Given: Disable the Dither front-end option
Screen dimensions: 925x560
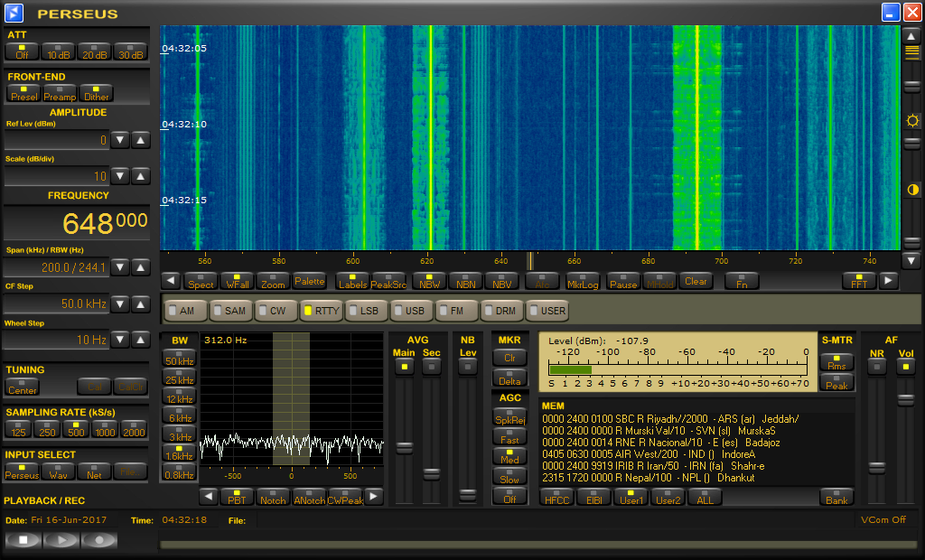Looking at the screenshot, I should (96, 93).
